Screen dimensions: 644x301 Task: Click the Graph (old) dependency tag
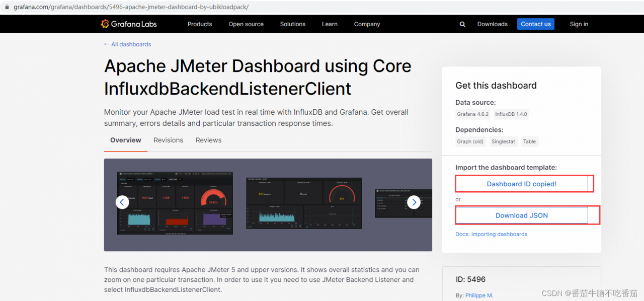point(470,141)
